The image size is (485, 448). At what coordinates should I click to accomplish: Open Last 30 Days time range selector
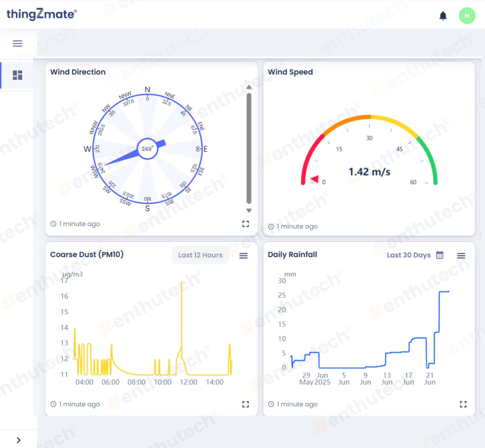[409, 255]
